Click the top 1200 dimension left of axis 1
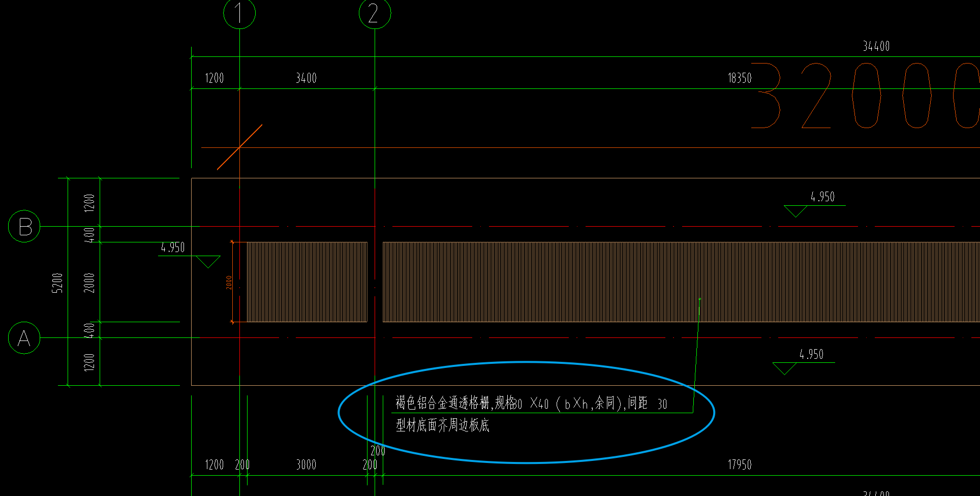 pos(215,78)
